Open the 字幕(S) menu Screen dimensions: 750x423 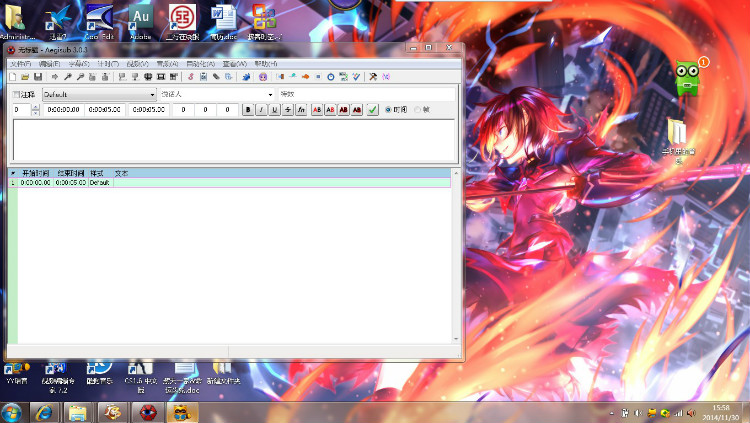click(x=79, y=64)
